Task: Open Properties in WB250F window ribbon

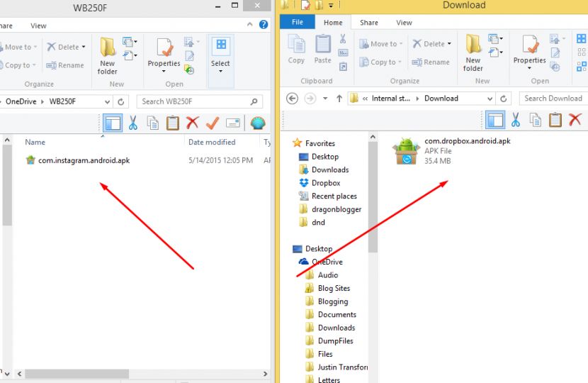Action: 164,55
